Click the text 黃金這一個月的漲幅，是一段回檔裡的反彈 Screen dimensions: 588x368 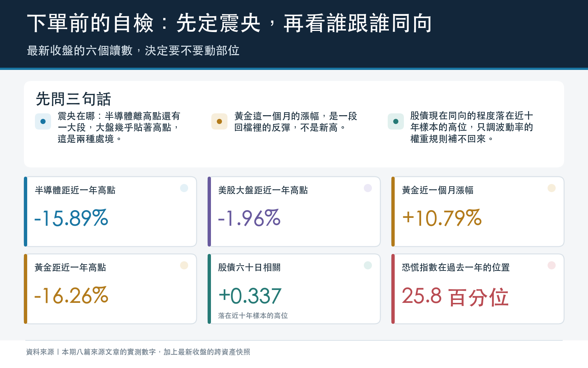296,122
